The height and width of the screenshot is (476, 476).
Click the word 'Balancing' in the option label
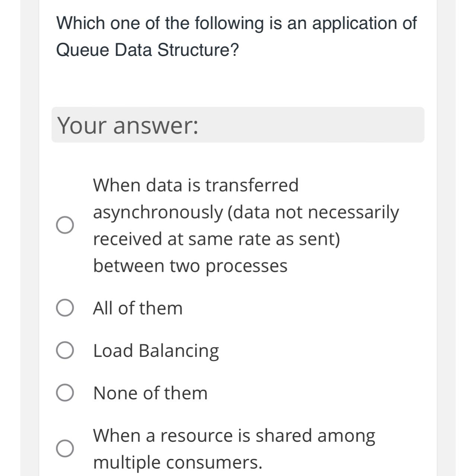[179, 351]
